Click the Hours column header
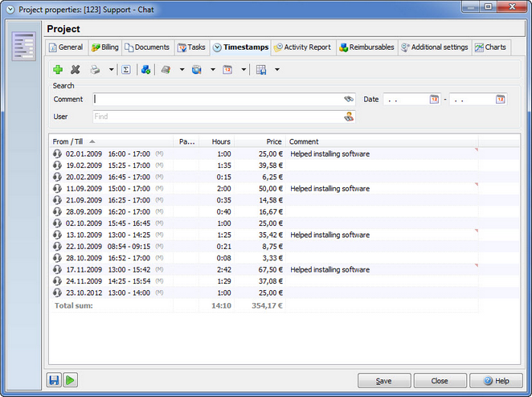 pos(216,141)
